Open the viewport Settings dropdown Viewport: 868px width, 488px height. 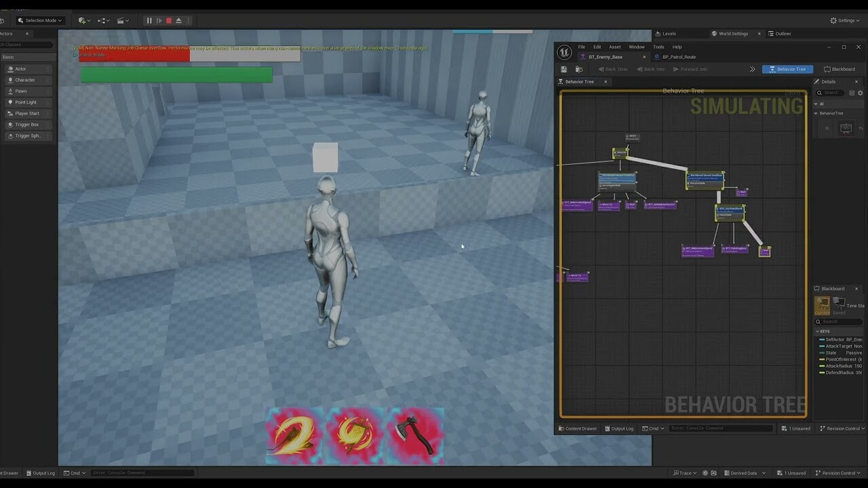tap(846, 20)
